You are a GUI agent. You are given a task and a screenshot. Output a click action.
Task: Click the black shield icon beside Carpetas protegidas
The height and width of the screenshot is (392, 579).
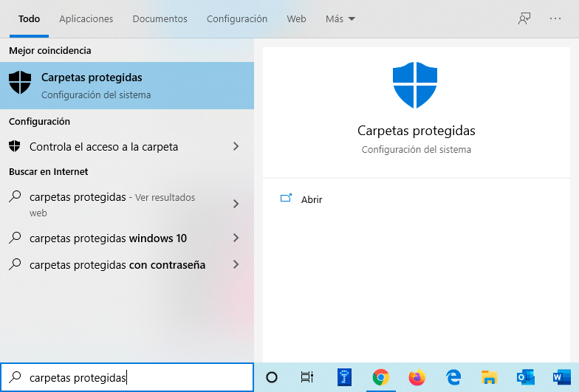pyautogui.click(x=20, y=83)
